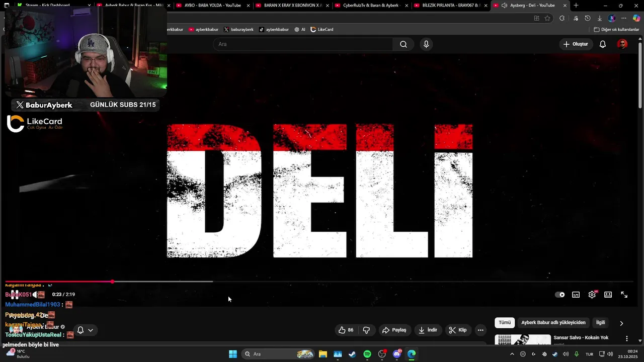The width and height of the screenshot is (644, 362).
Task: Open Spotify from the taskbar
Action: pos(367,354)
